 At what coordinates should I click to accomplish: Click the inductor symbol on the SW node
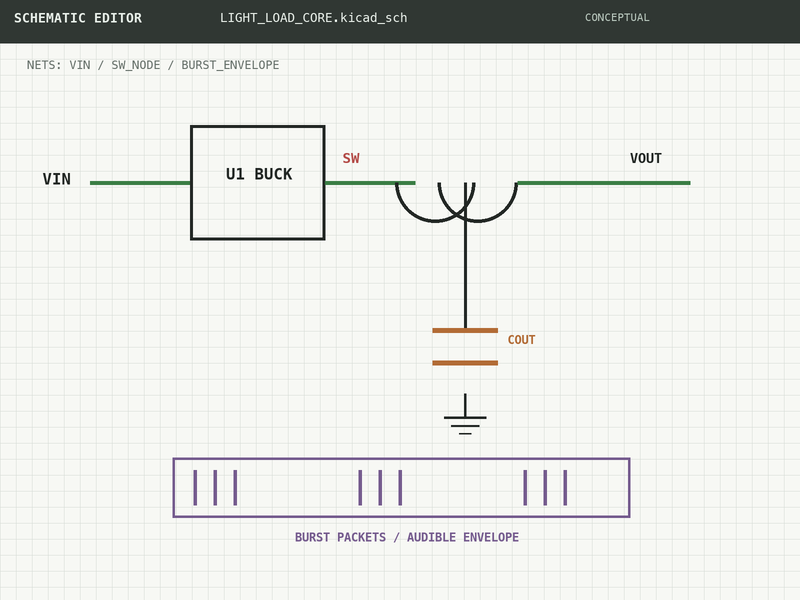click(456, 202)
